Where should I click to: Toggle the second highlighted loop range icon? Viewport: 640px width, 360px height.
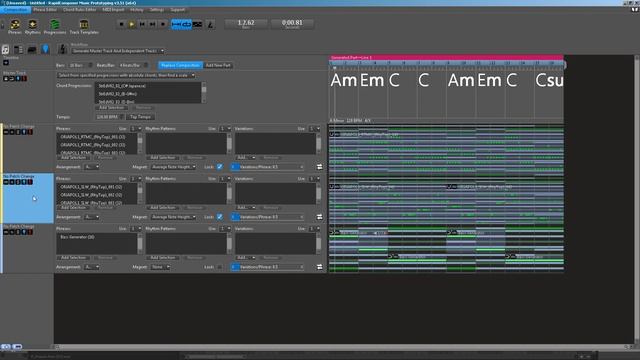187,24
